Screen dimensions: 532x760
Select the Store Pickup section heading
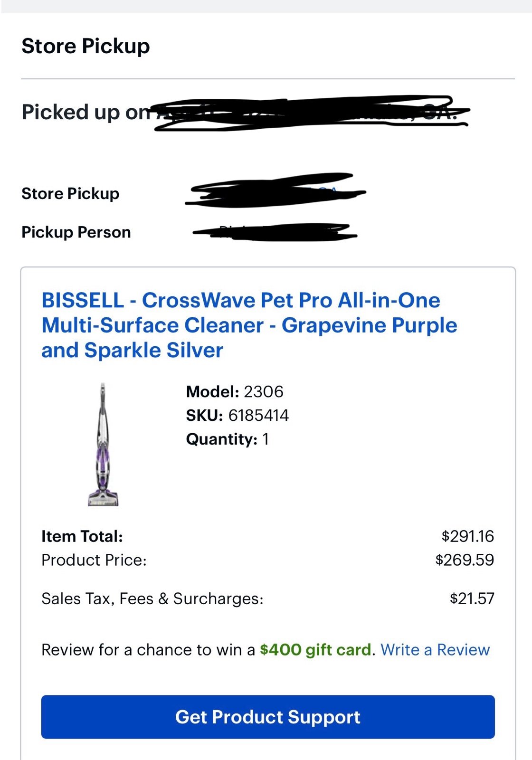(x=85, y=46)
